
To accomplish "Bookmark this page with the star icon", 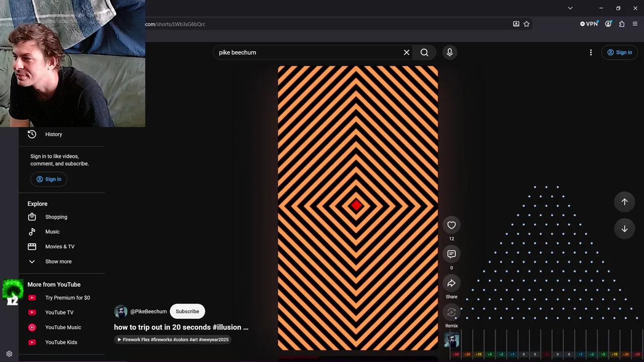I will pos(526,24).
